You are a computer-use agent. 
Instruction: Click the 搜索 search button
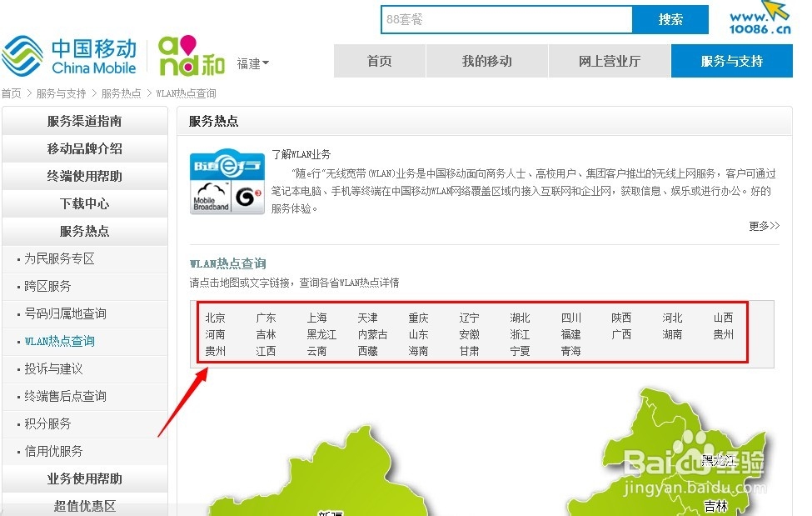pos(670,20)
